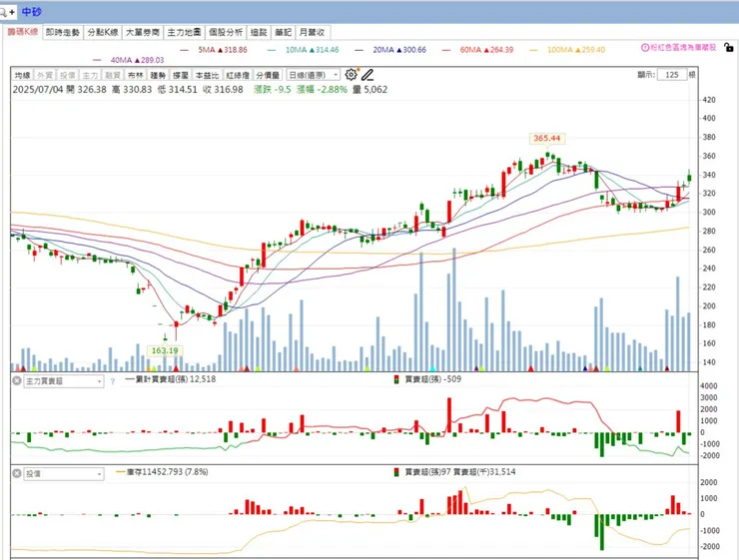This screenshot has width=739, height=560.
Task: Open the 個股分析 tab
Action: (x=226, y=32)
